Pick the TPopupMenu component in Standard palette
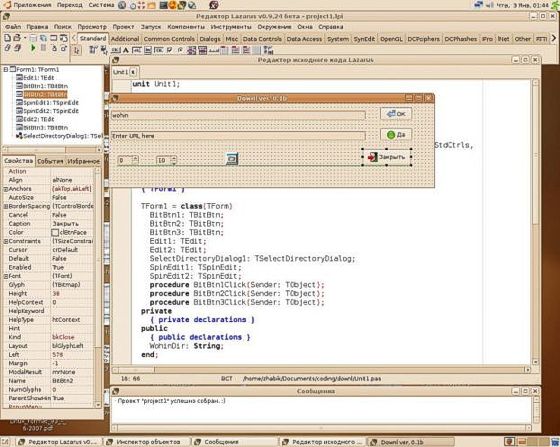 pos(104,50)
